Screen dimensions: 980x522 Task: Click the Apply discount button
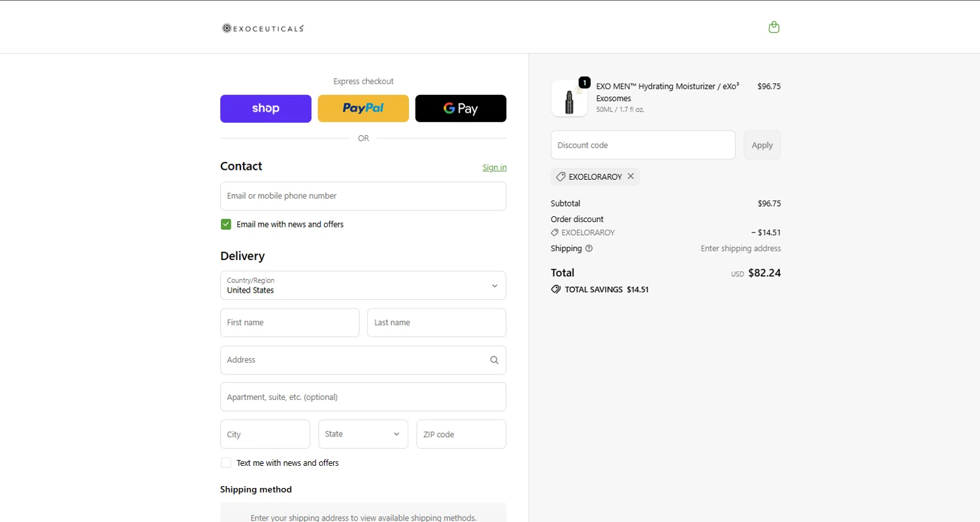point(762,145)
